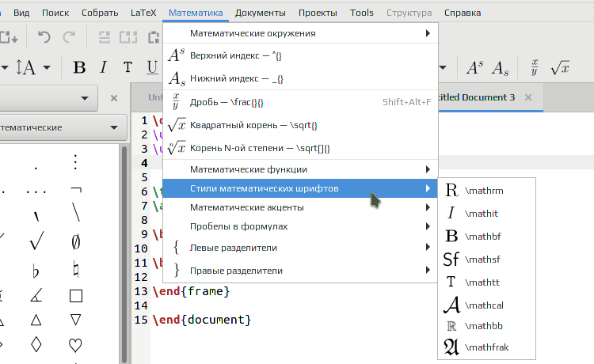Insert square root using toolbar icon
The height and width of the screenshot is (364, 594).
pyautogui.click(x=560, y=68)
